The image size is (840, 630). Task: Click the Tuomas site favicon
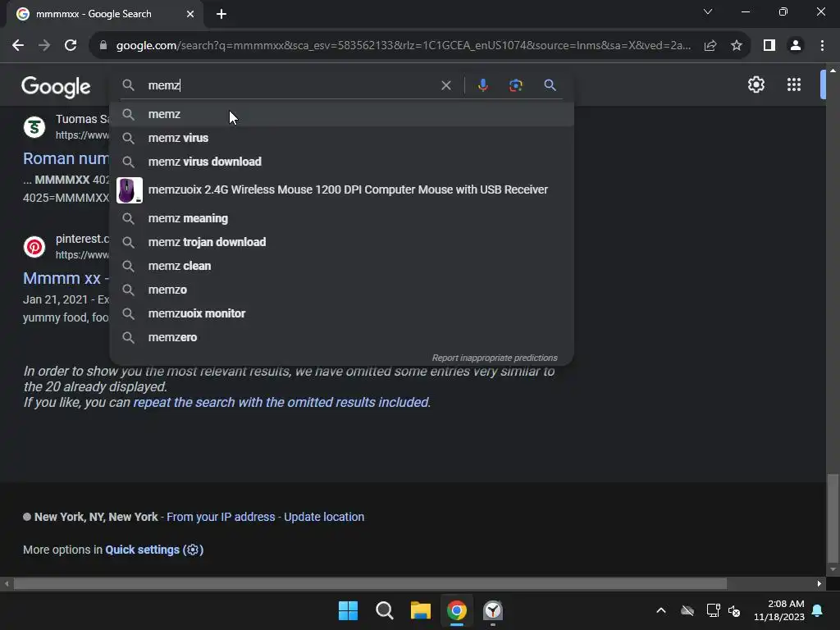[34, 127]
